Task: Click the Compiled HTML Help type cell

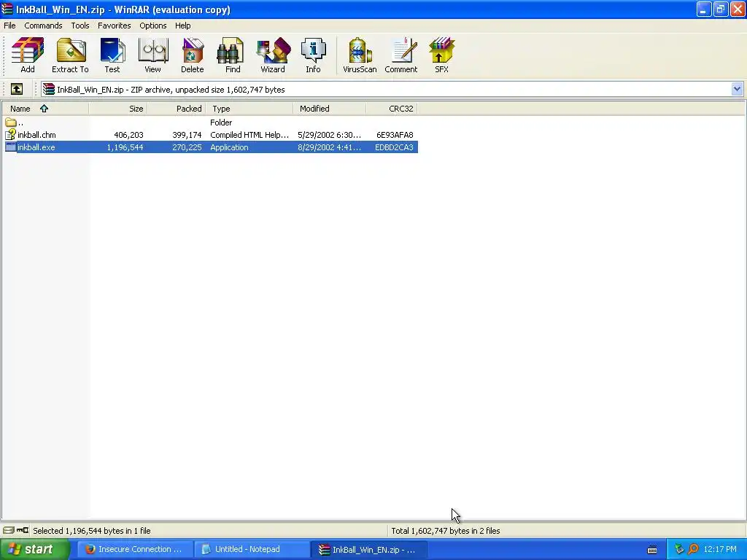Action: [249, 135]
